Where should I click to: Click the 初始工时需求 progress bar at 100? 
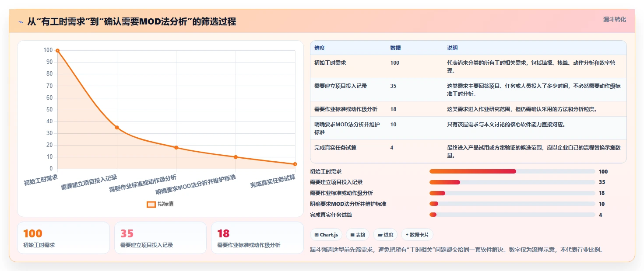point(512,171)
